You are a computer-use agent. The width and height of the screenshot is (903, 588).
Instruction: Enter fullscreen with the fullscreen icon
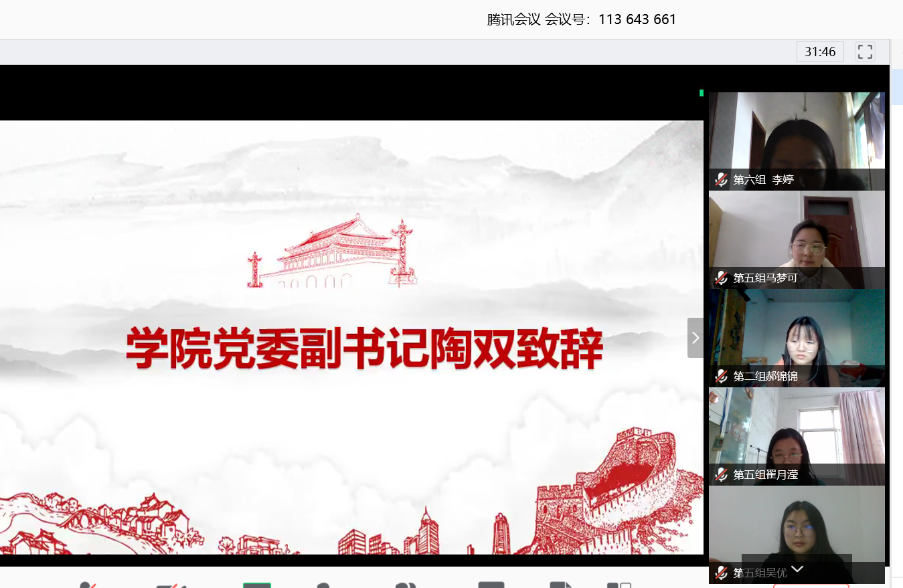point(865,52)
